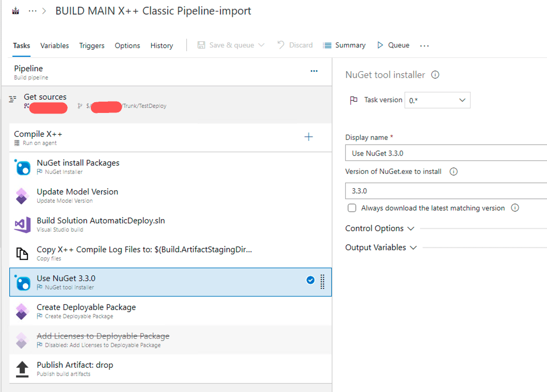Expand the Save & queue dropdown arrow
Viewport: 547px width, 392px height.
point(261,45)
